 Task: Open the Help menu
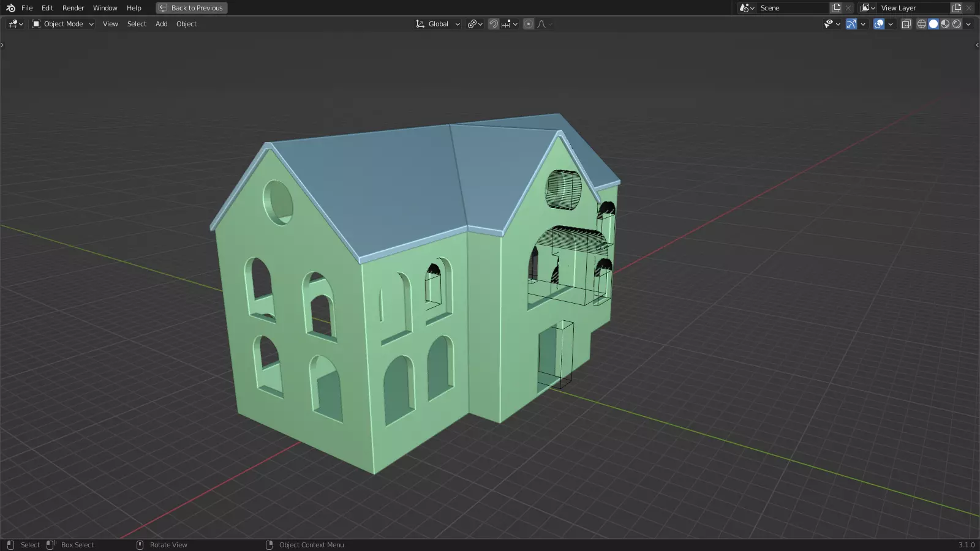[134, 8]
